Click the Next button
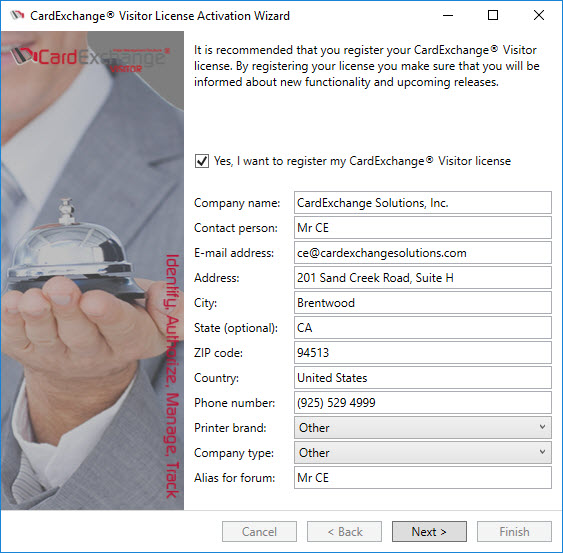This screenshot has width=563, height=553. point(429,531)
